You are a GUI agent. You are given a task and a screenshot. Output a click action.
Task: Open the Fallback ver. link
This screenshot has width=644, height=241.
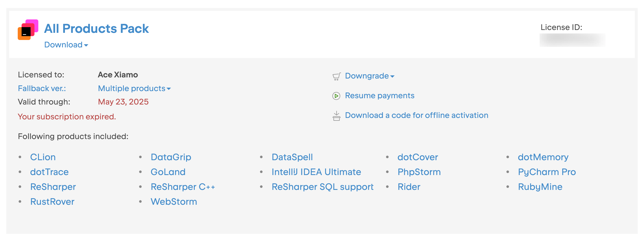click(42, 89)
